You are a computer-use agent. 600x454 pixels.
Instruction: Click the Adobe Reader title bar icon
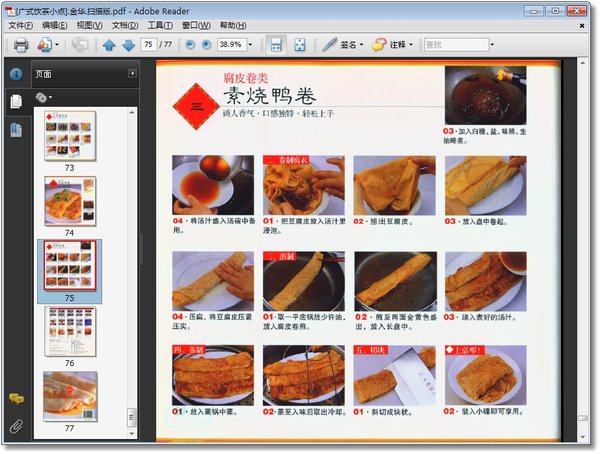(x=11, y=11)
